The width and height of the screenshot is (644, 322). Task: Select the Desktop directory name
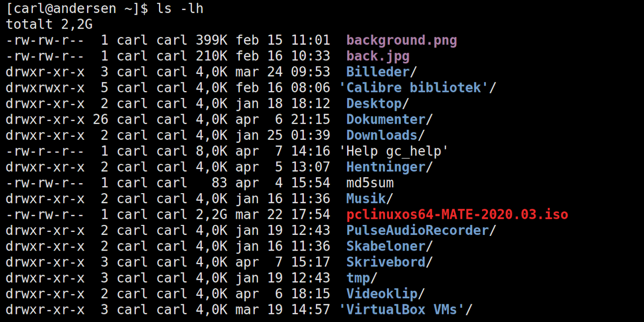click(x=374, y=104)
